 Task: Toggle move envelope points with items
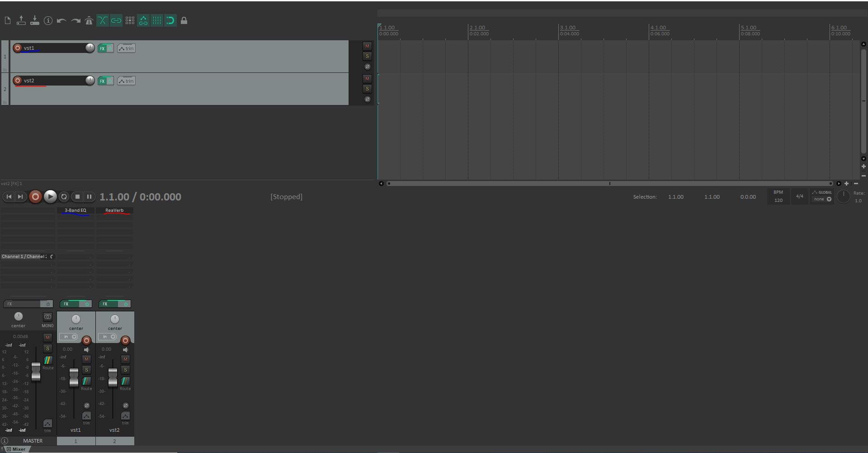coord(143,20)
